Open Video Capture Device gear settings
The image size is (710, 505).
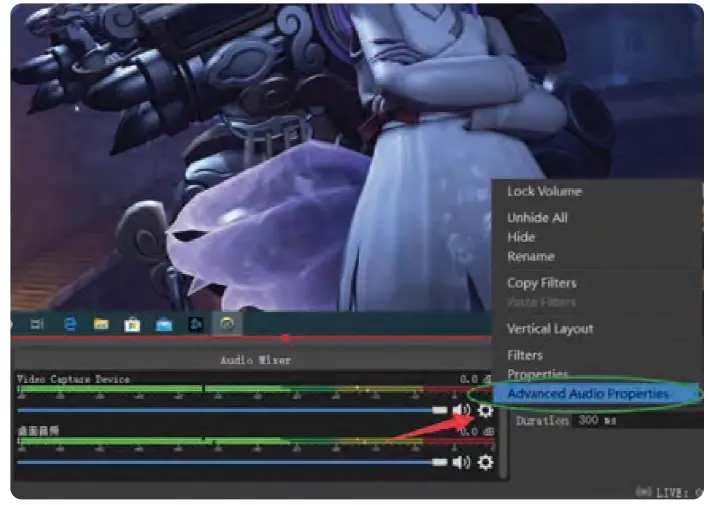pos(485,410)
